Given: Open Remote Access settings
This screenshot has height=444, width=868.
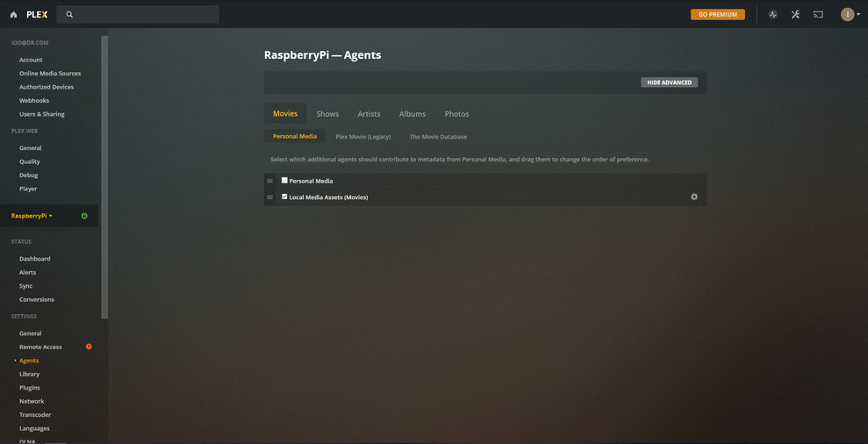Looking at the screenshot, I should (x=41, y=347).
